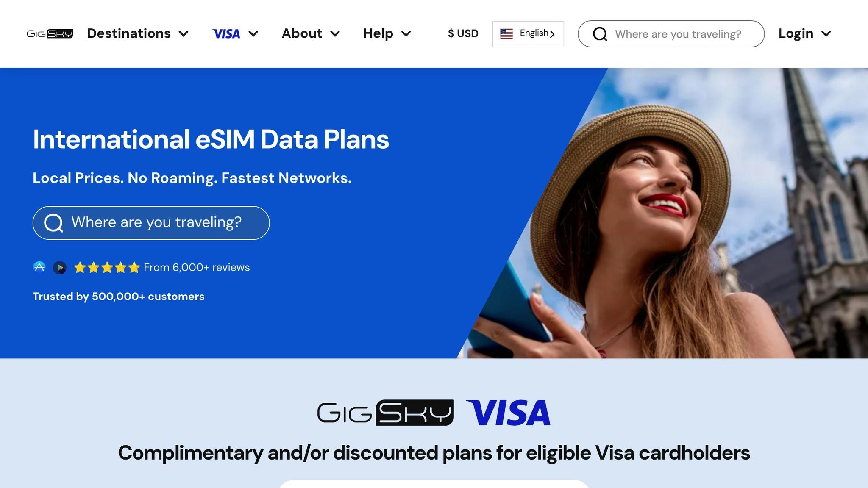The height and width of the screenshot is (488, 868).
Task: Click the header search magnifier icon
Action: click(x=600, y=34)
